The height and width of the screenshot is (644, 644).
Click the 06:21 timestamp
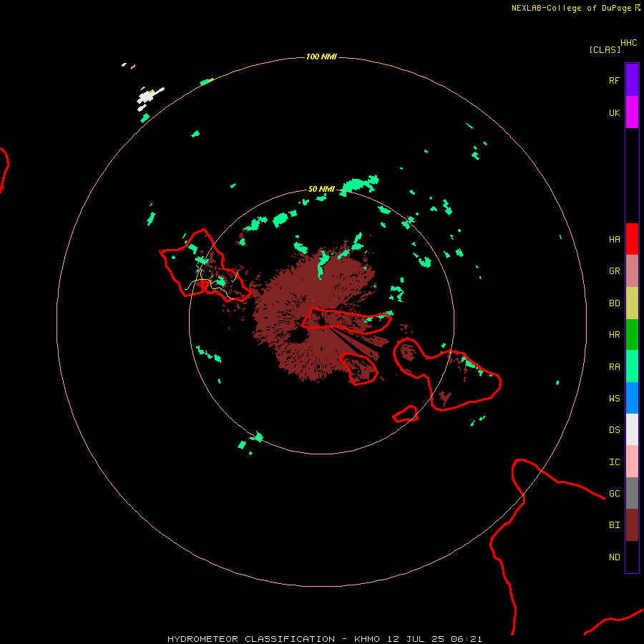point(466,639)
